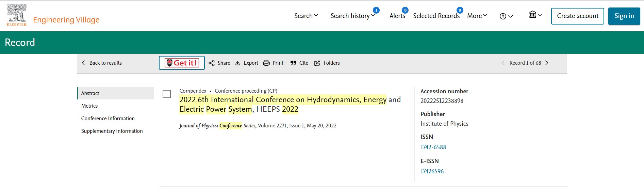Open the Engineering Village home link
The height and width of the screenshot is (188, 644).
66,20
